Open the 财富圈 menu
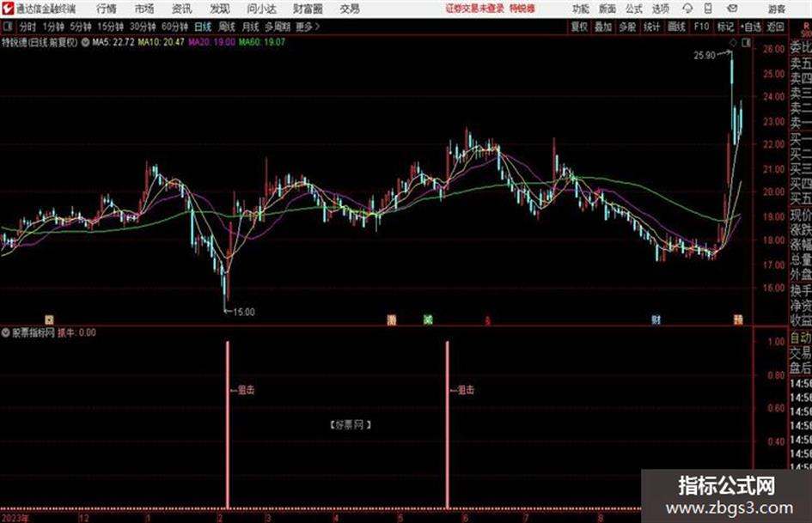The height and width of the screenshot is (523, 812). pyautogui.click(x=308, y=9)
